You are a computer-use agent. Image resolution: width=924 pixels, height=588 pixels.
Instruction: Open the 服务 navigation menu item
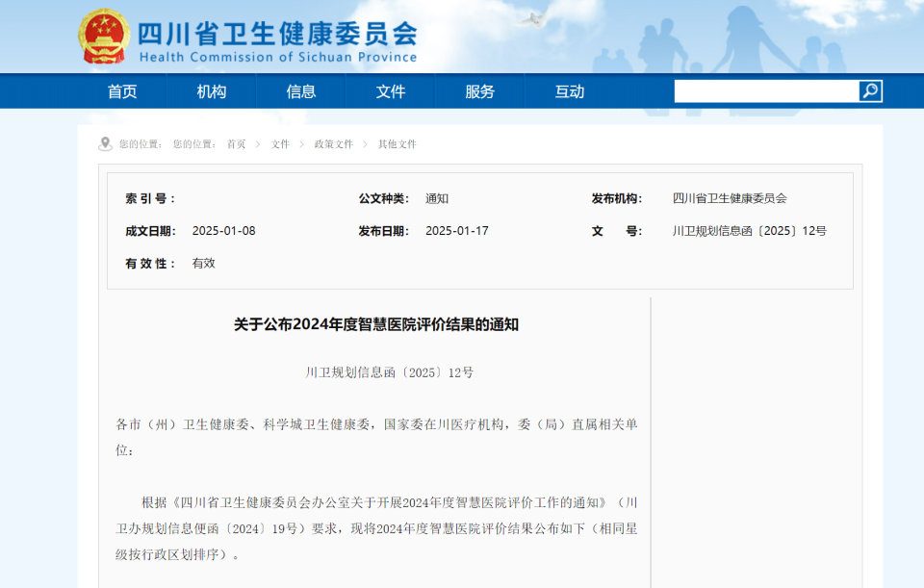(479, 91)
